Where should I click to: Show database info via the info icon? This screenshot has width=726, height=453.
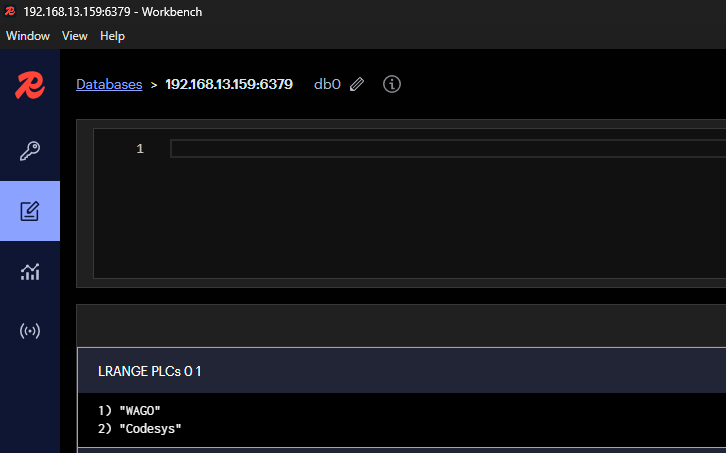[x=392, y=84]
